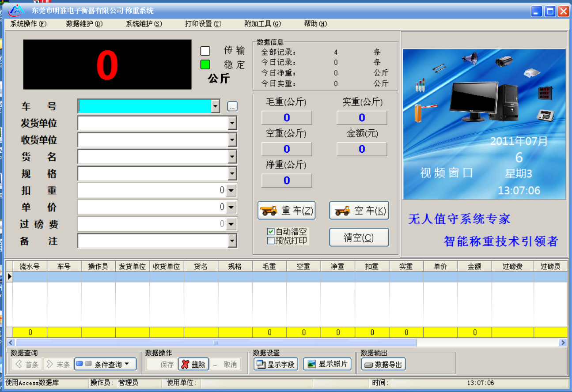Image resolution: width=572 pixels, height=392 pixels.
Task: Click the 清空(C) clear button
Action: click(359, 237)
